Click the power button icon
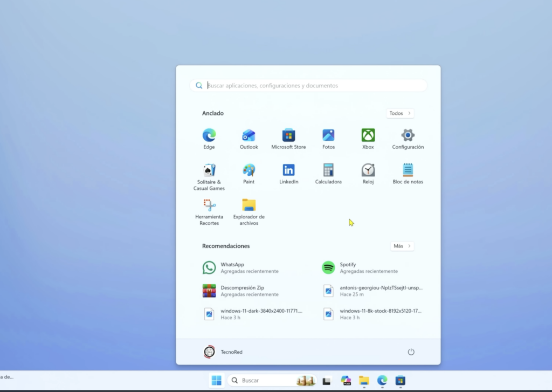Image resolution: width=552 pixels, height=392 pixels. [x=411, y=352]
